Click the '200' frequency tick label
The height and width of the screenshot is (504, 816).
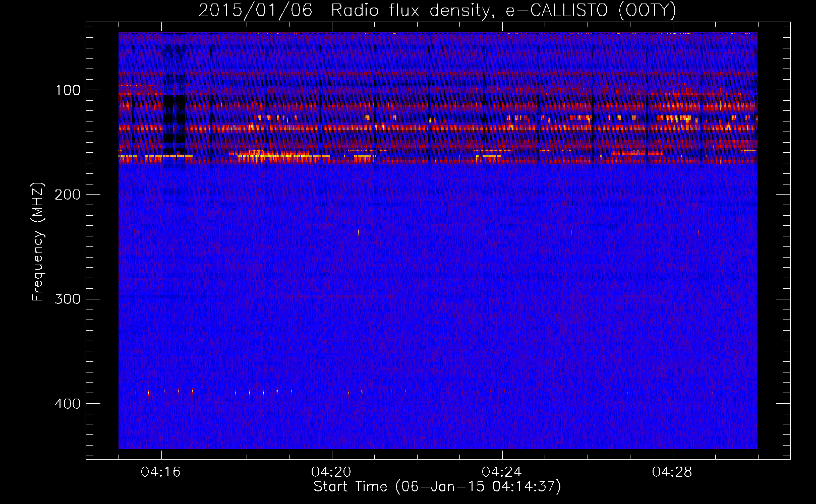click(x=68, y=195)
